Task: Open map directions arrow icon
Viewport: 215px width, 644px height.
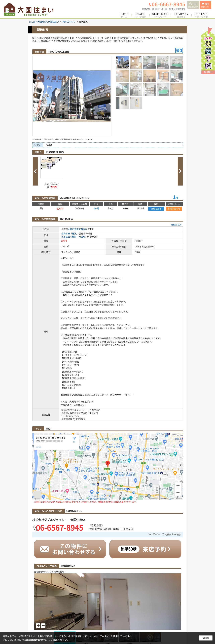Action: coord(74,439)
